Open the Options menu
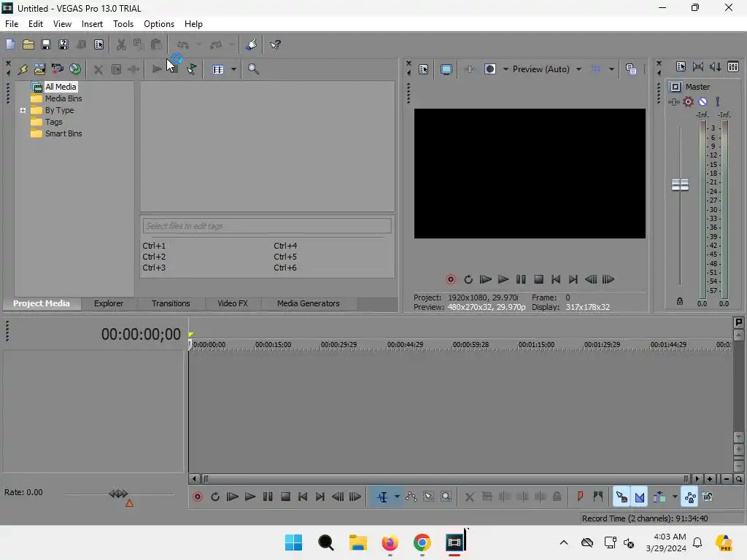Viewport: 747px width, 560px height. [x=158, y=24]
